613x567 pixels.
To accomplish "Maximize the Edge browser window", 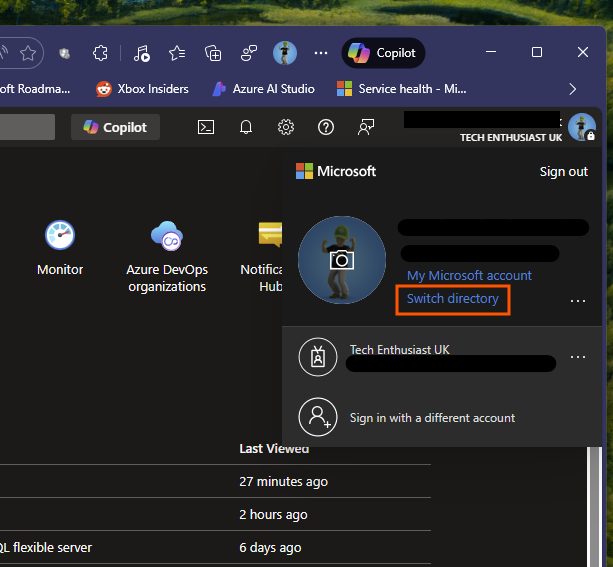I will click(537, 52).
